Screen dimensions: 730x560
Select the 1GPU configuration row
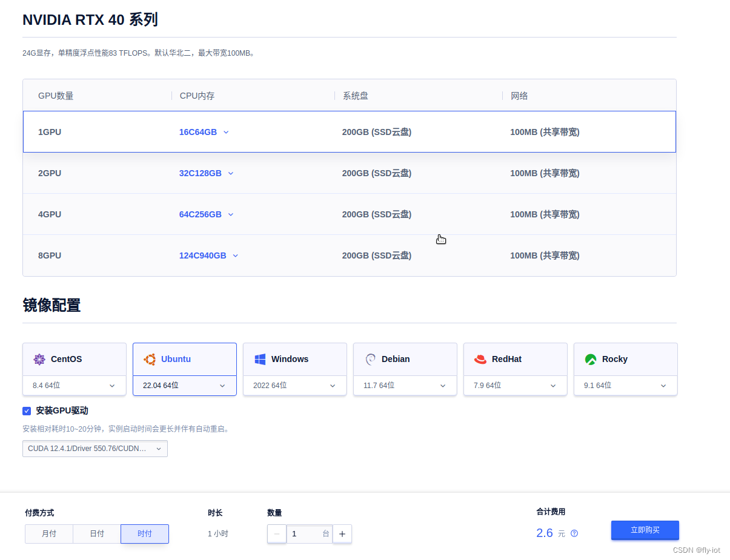tap(349, 131)
